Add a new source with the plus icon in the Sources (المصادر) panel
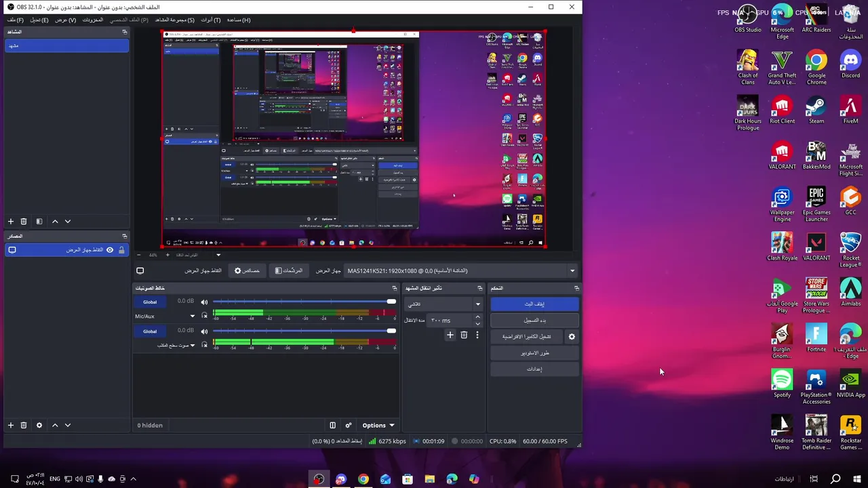This screenshot has width=868, height=488. pos(10,425)
